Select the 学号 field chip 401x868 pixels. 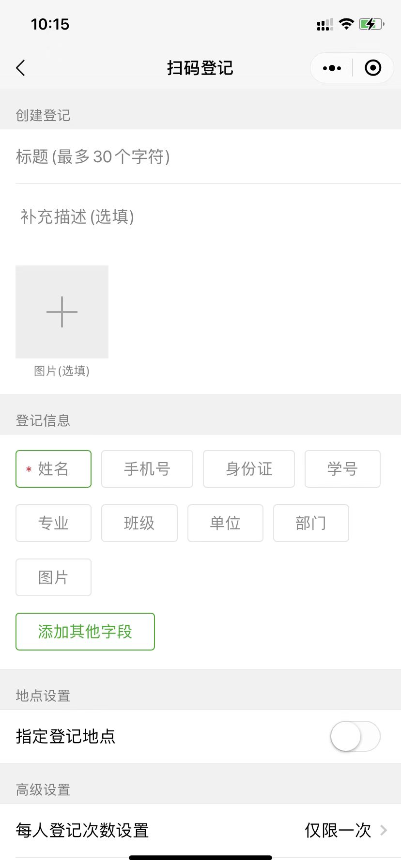point(342,469)
